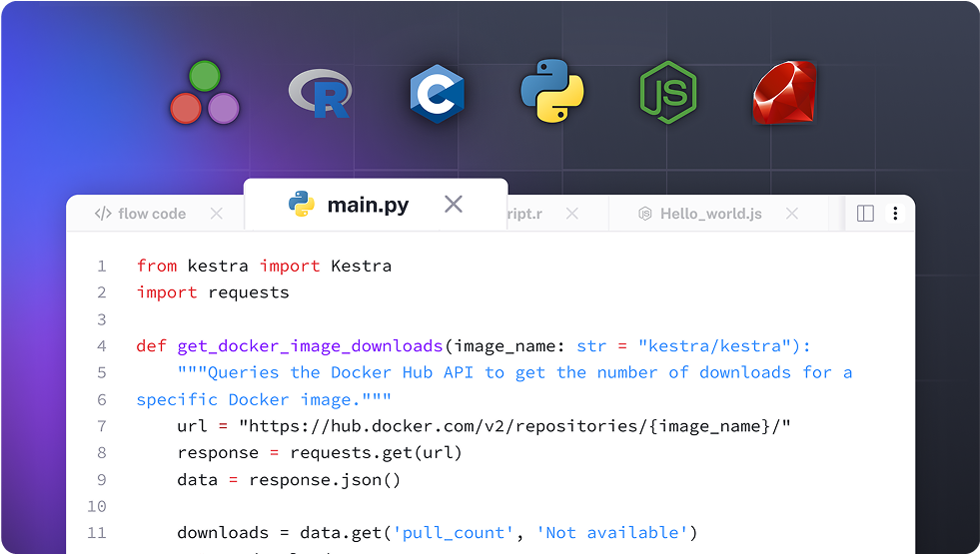980x554 pixels.
Task: Click the red Ruby gem icon
Action: click(x=785, y=93)
